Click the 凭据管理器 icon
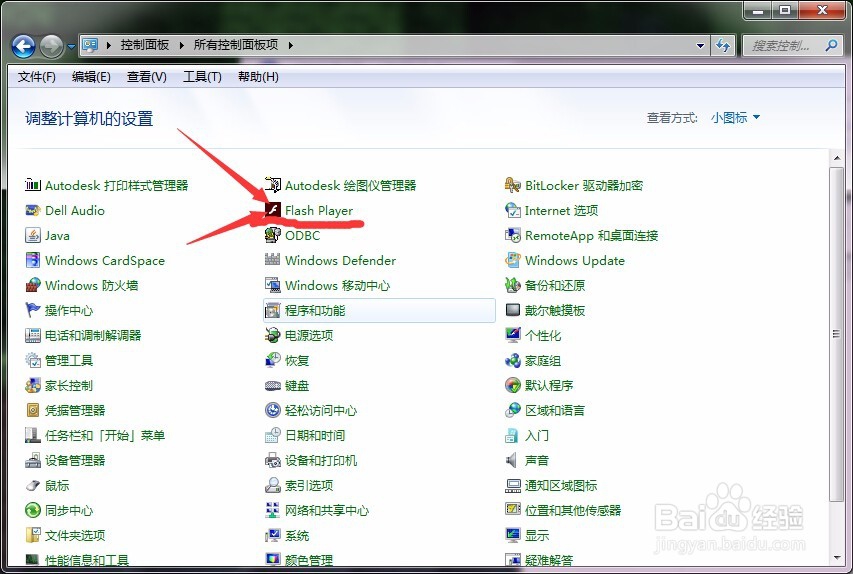The width and height of the screenshot is (853, 574). pos(33,410)
